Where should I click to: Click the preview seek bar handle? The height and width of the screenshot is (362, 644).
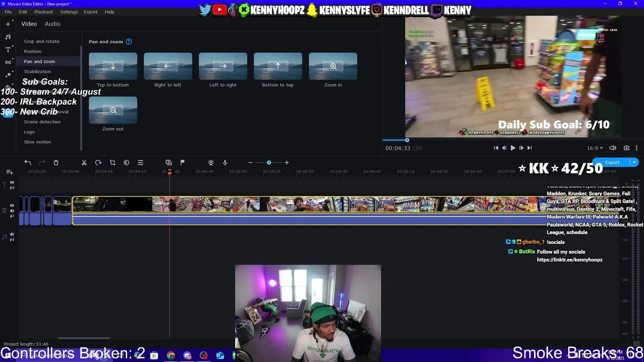click(407, 140)
